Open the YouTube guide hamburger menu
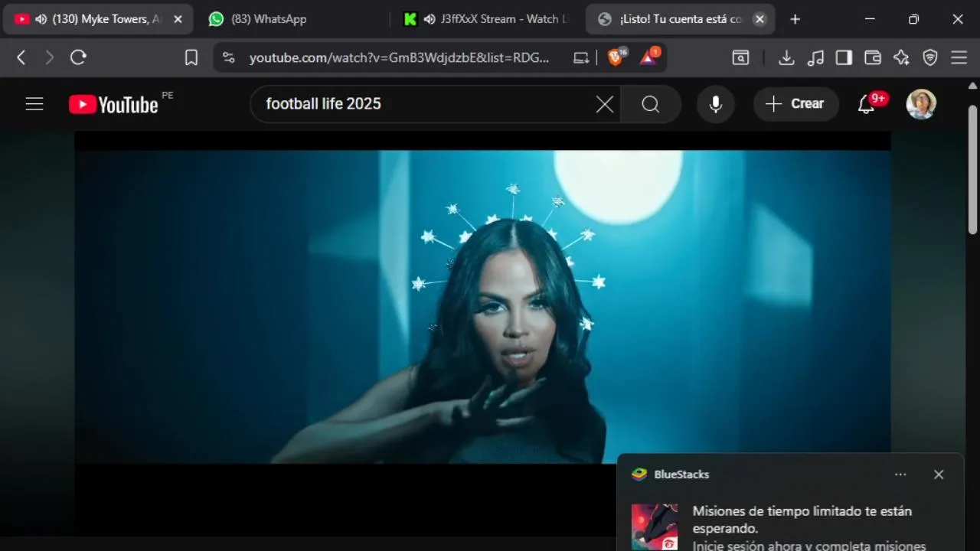Image resolution: width=980 pixels, height=551 pixels. [x=34, y=104]
